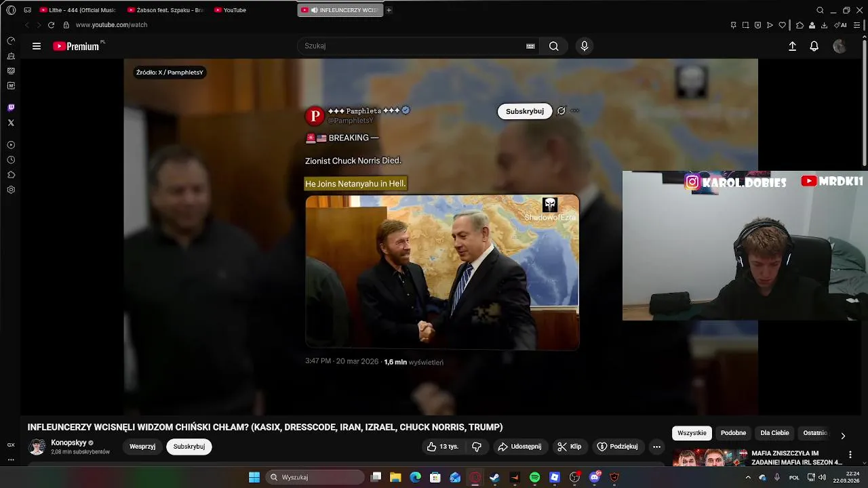Open options for MAFIA ZNISZCZYŁA IM ZADANIE video
Image resolution: width=868 pixels, height=488 pixels.
pyautogui.click(x=850, y=455)
